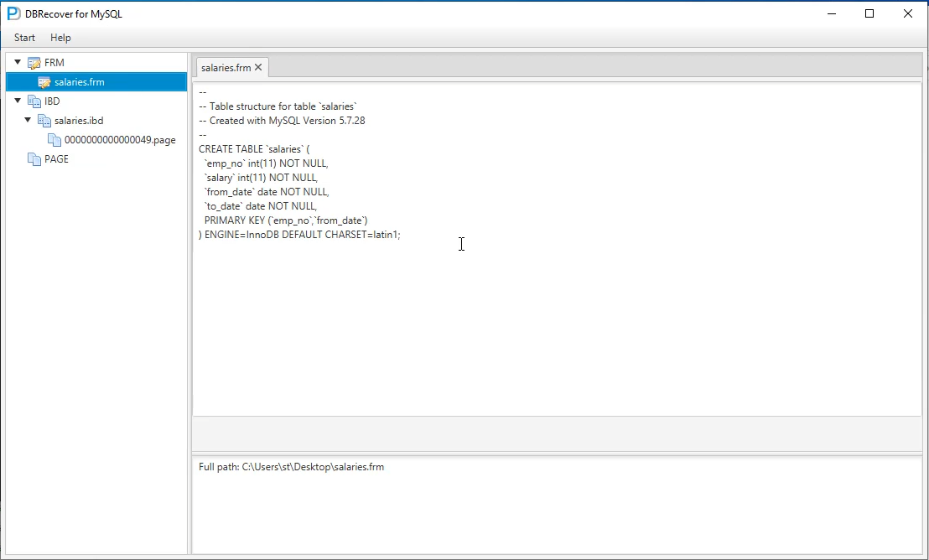Switch to the salaries.frm tab
The width and height of the screenshot is (929, 560).
click(x=226, y=68)
